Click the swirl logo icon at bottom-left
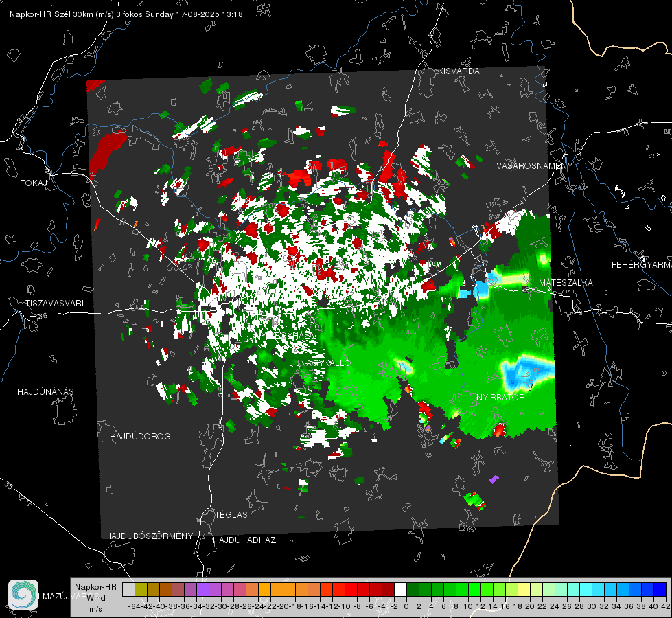 [23, 594]
